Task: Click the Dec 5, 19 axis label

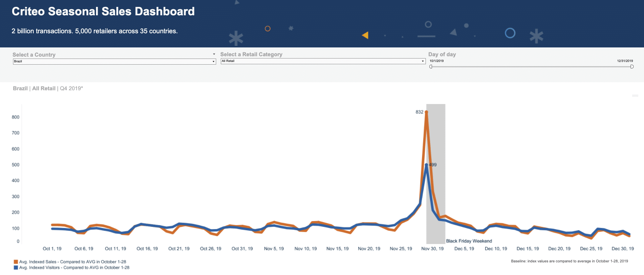Action: point(464,249)
